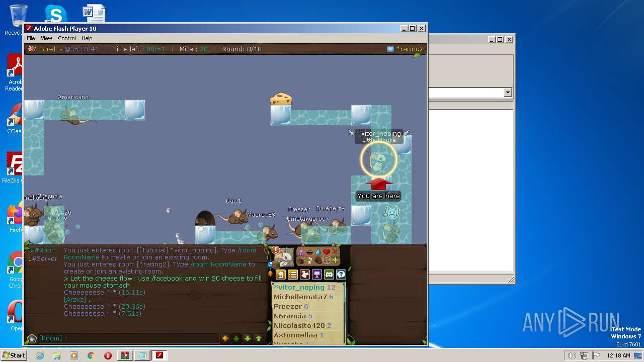The width and height of the screenshot is (644, 362).
Task: Click the green Discord button
Action: [329, 275]
